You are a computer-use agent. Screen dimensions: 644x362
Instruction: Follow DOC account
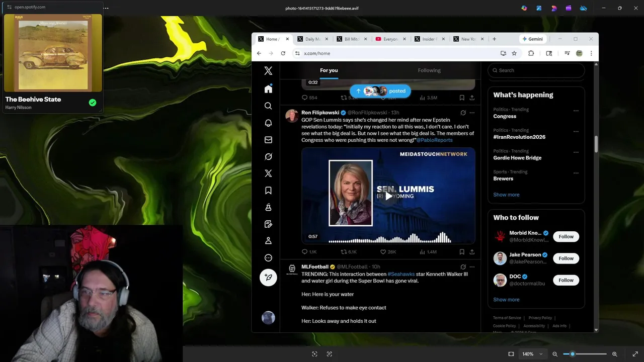point(566,280)
